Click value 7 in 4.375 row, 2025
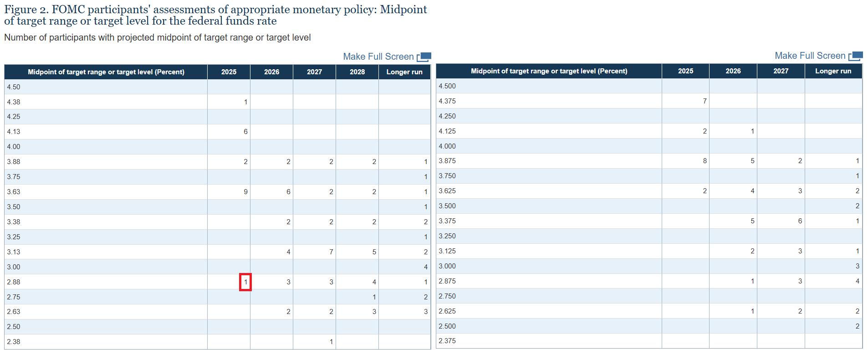868x350 pixels. pos(705,101)
